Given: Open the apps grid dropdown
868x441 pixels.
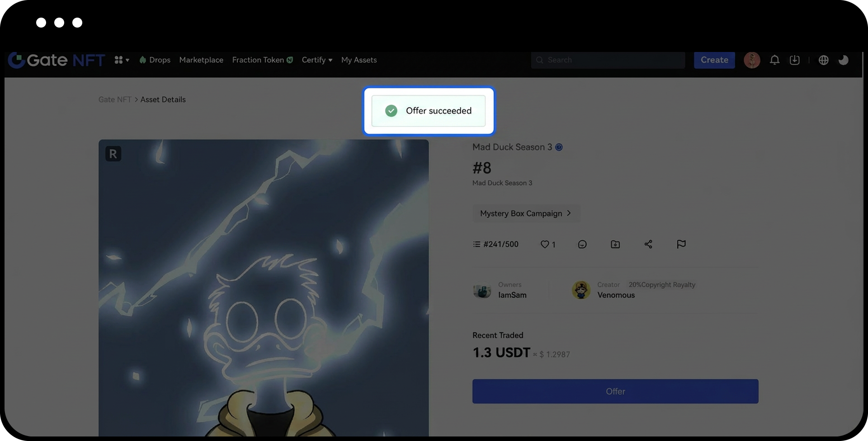Looking at the screenshot, I should [x=122, y=60].
